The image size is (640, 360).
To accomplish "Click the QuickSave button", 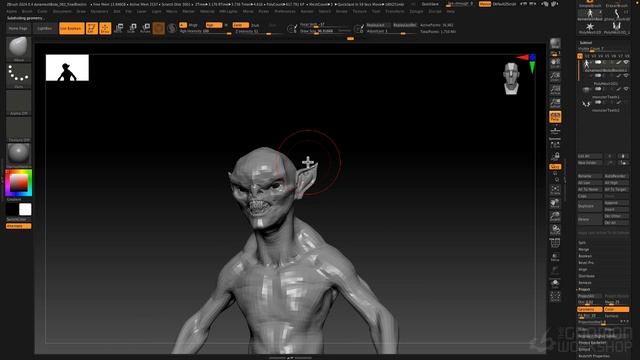I will 430,4.
